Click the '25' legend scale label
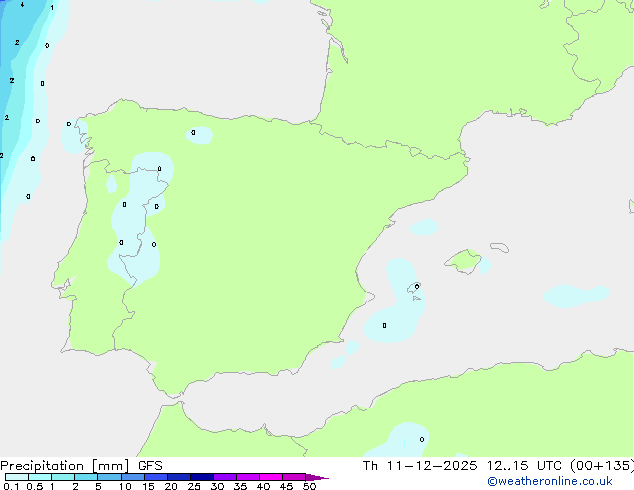 point(194,486)
